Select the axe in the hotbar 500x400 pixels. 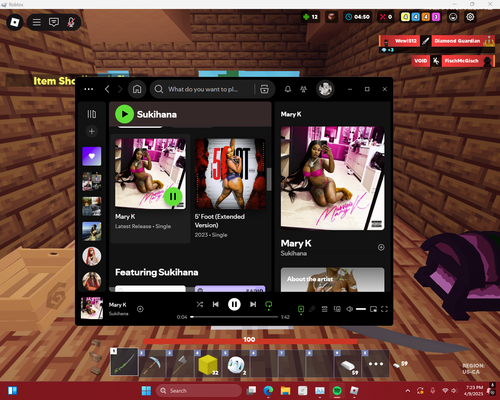tap(180, 363)
